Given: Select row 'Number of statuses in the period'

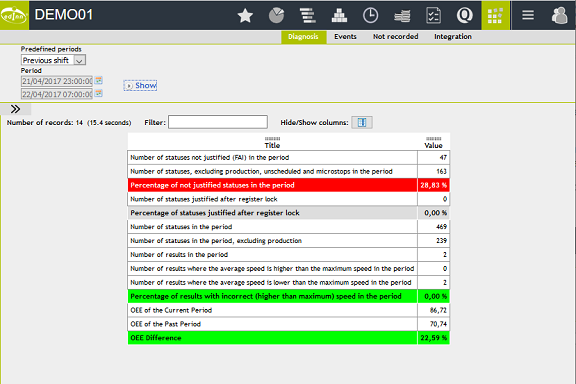Looking at the screenshot, I should 288,227.
